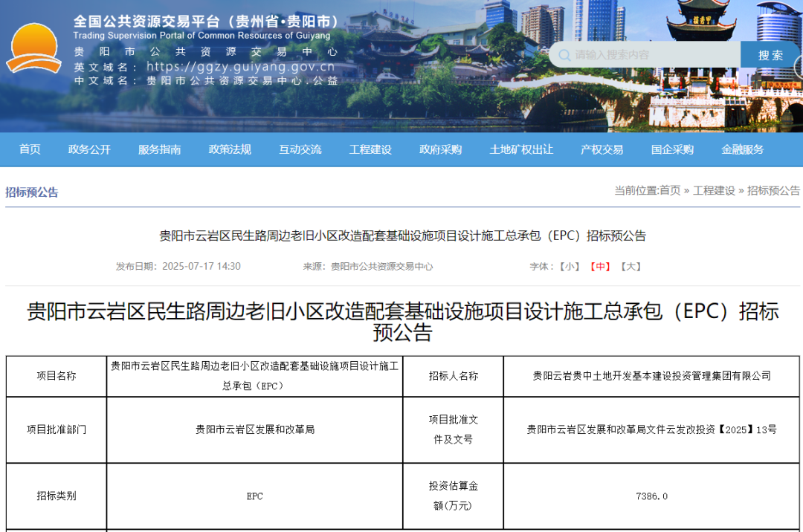Screen dimensions: 803x532
Task: Switch to the 工程建设 navigation tab
Action: tap(370, 149)
